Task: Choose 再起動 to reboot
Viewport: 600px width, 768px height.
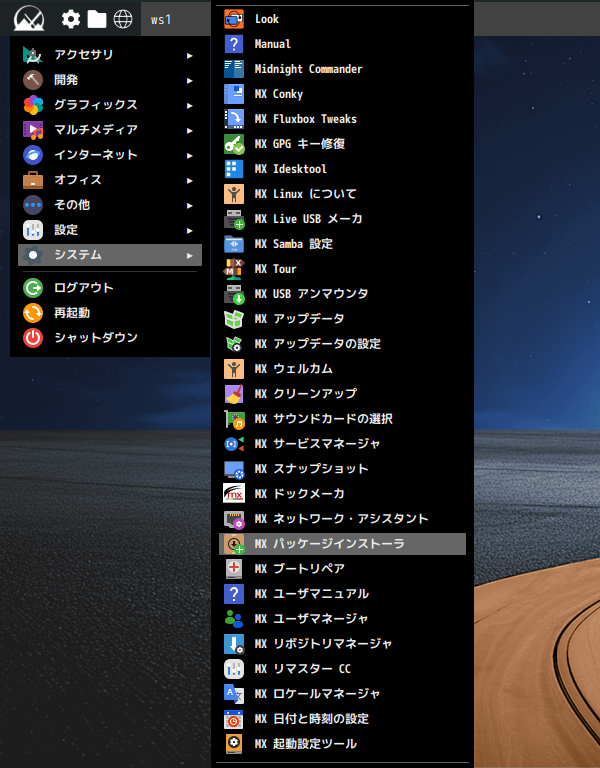Action: pos(110,313)
